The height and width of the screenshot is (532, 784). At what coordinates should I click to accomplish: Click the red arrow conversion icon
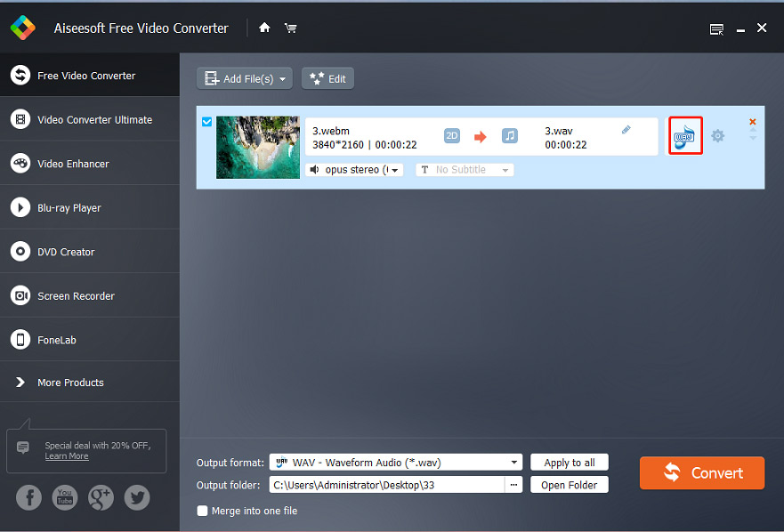tap(481, 136)
